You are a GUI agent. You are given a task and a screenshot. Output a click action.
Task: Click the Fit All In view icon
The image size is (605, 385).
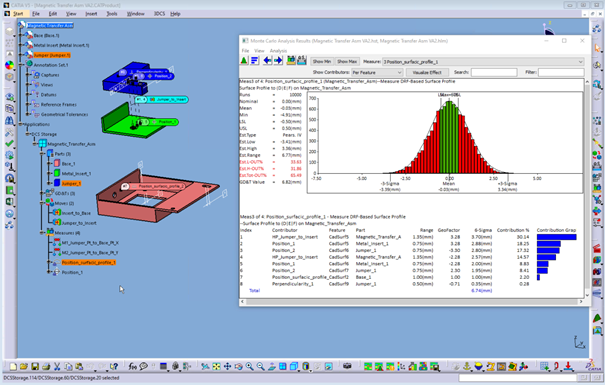coord(216,366)
